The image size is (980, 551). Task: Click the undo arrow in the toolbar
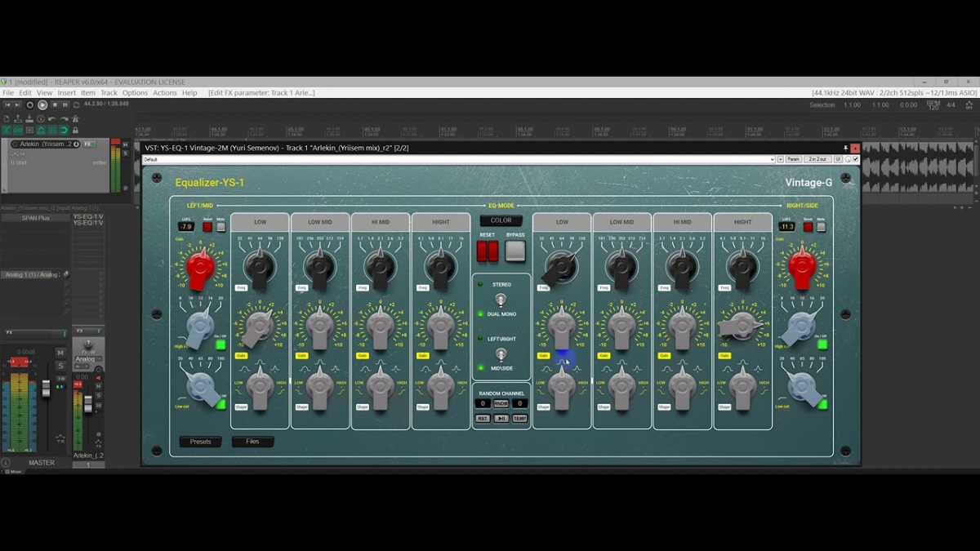tap(52, 119)
